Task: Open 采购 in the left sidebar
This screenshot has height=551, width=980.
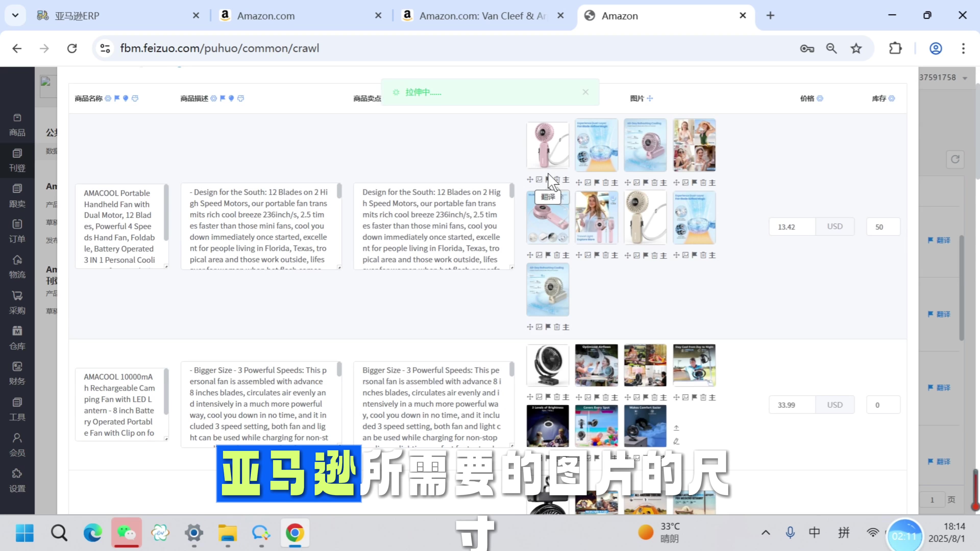Action: pyautogui.click(x=17, y=303)
